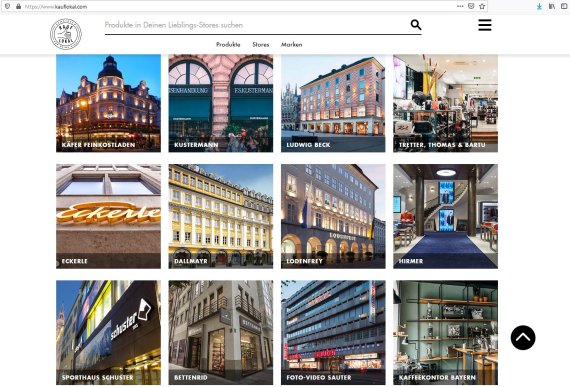Open the Kustermann store tile
570x387 pixels.
pos(221,103)
